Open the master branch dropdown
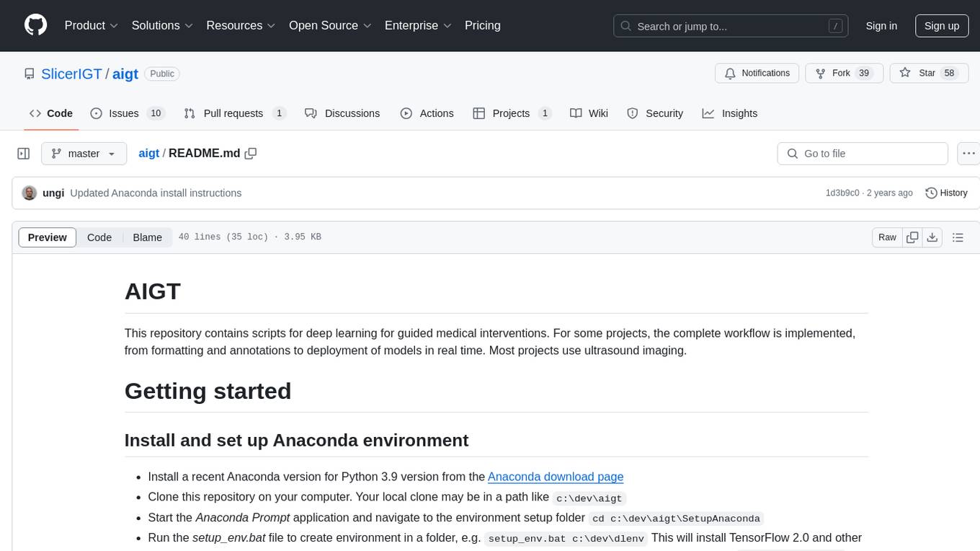This screenshot has width=980, height=551. tap(84, 154)
